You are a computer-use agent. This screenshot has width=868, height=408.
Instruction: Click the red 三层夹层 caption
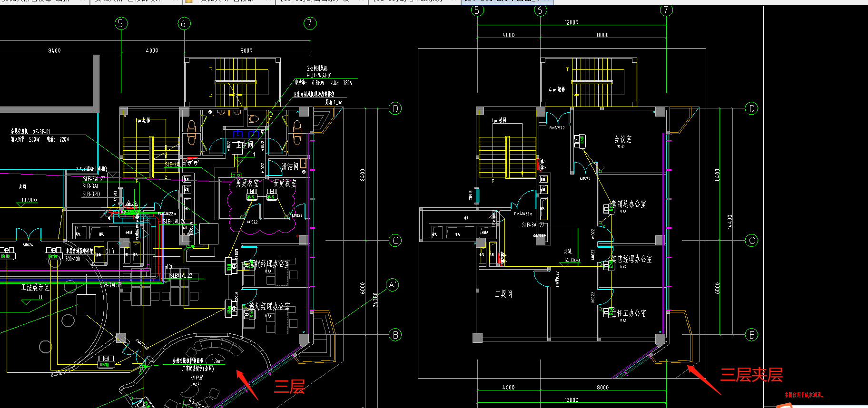(x=751, y=375)
